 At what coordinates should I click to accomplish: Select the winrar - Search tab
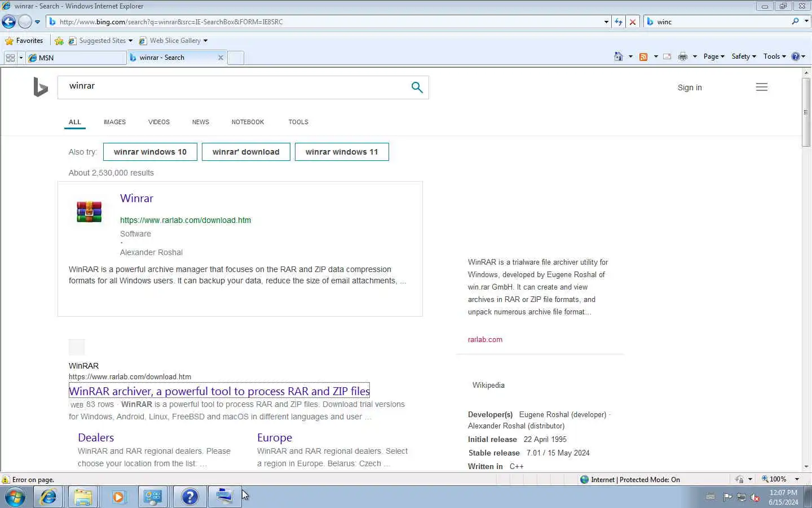click(x=172, y=58)
